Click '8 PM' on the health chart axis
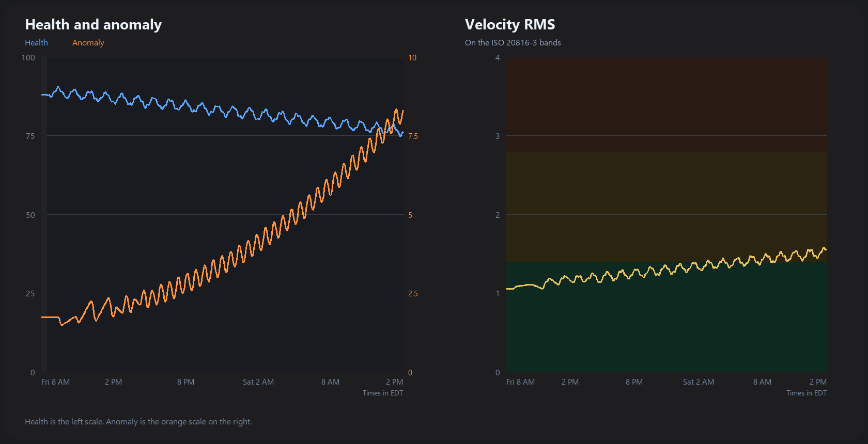This screenshot has height=444, width=868. tap(186, 382)
